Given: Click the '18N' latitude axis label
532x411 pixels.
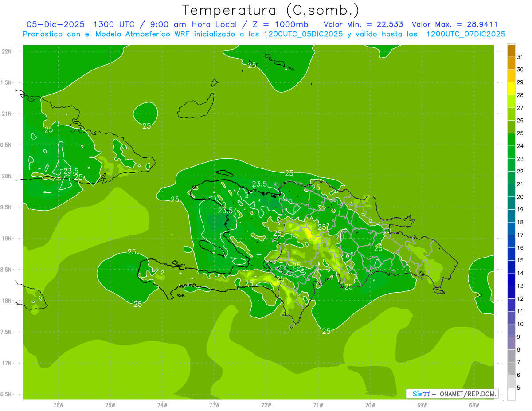Looking at the screenshot, I should click(7, 301).
